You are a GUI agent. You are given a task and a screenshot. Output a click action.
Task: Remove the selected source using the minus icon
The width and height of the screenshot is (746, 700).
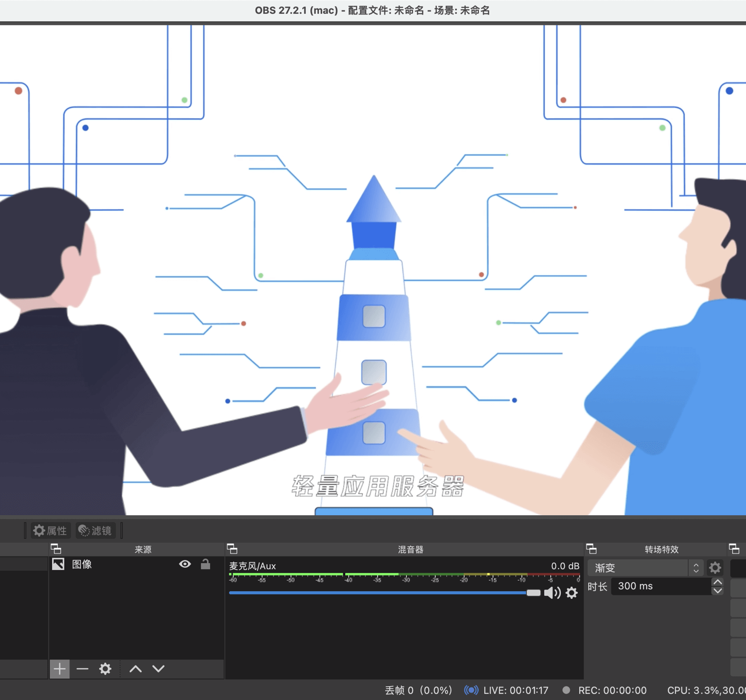point(82,669)
